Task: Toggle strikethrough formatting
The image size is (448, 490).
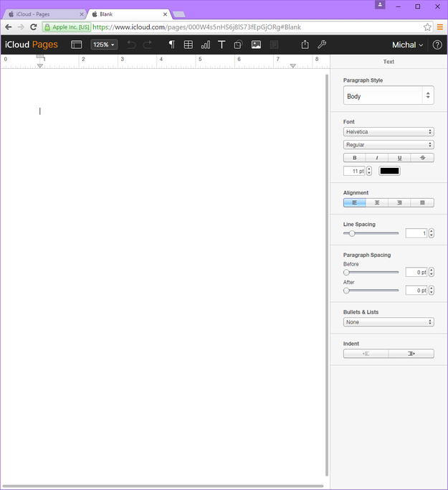Action: coord(422,158)
